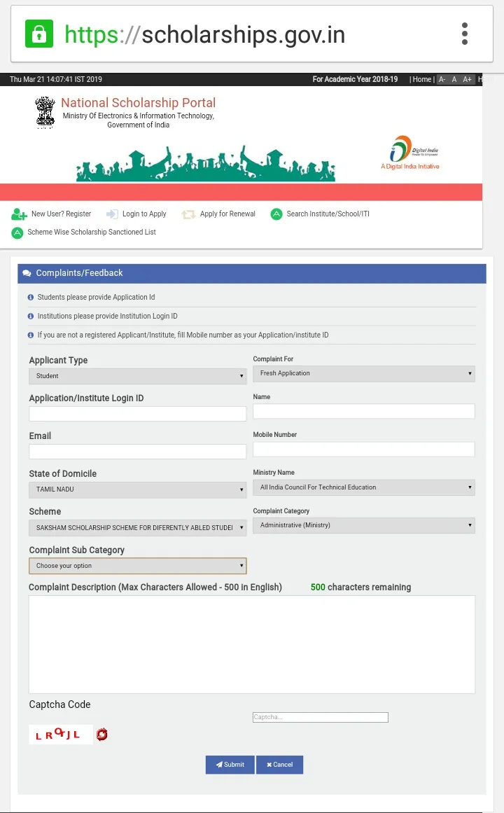Click the Scheme Wise Sanctioned List icon
This screenshot has height=813, width=504.
tap(17, 232)
